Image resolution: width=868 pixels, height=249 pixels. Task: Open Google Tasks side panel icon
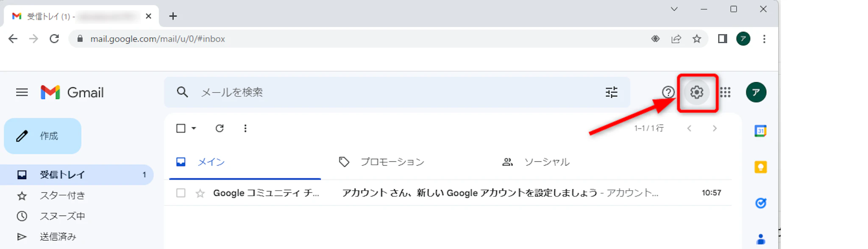(760, 203)
